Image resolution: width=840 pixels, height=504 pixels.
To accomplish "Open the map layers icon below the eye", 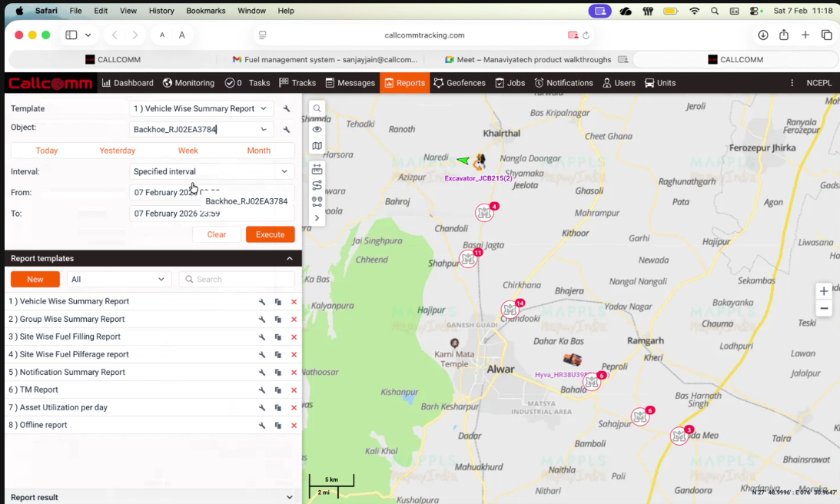I will click(x=317, y=145).
